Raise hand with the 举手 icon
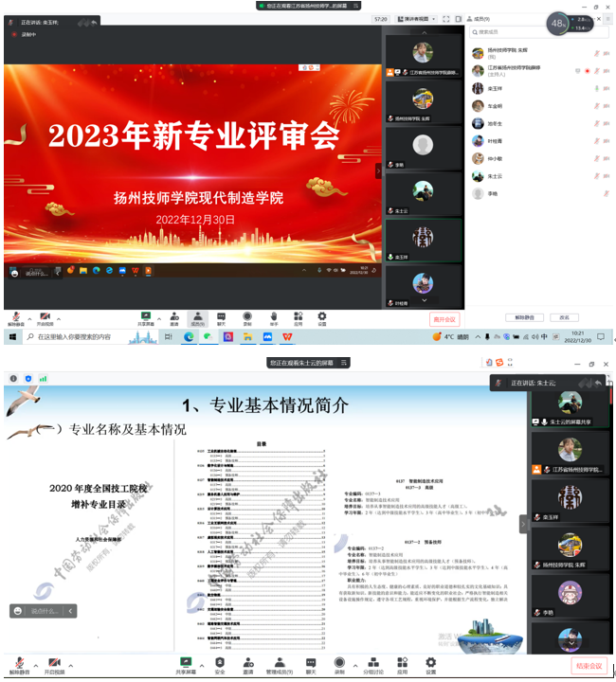Viewport: 616px width, 682px height. [x=274, y=319]
